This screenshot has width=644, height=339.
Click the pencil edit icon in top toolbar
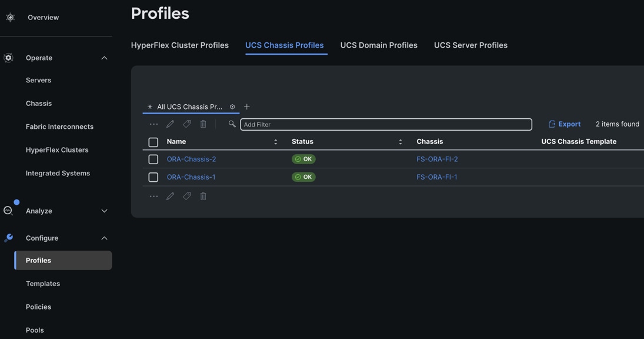click(x=170, y=124)
